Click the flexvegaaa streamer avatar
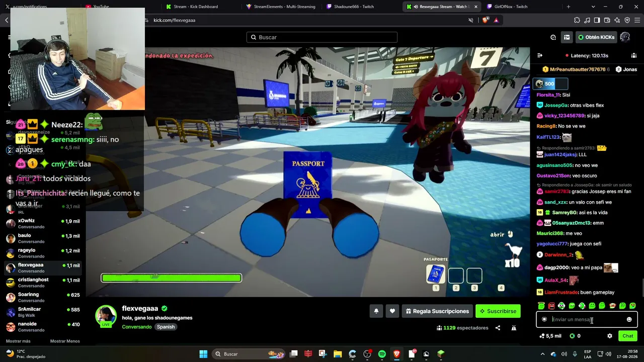 point(106,316)
